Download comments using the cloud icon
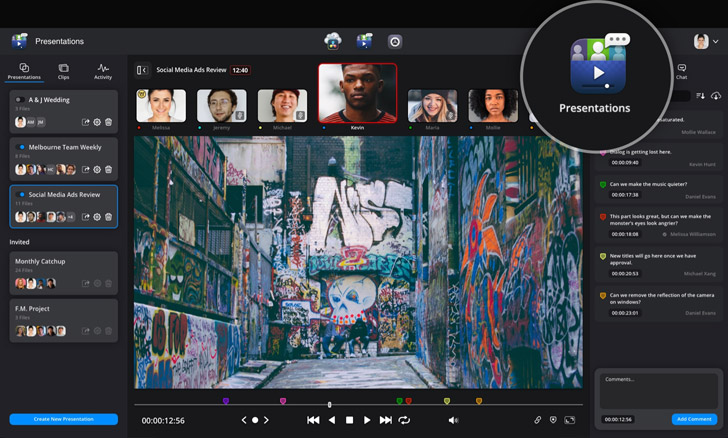This screenshot has height=438, width=728. coord(716,96)
